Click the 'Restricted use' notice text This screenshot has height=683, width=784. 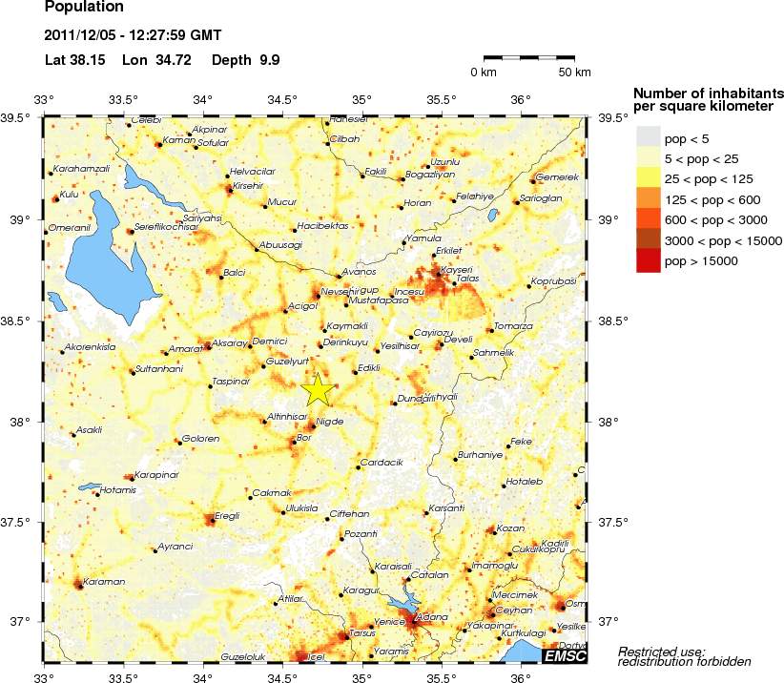pos(684,656)
